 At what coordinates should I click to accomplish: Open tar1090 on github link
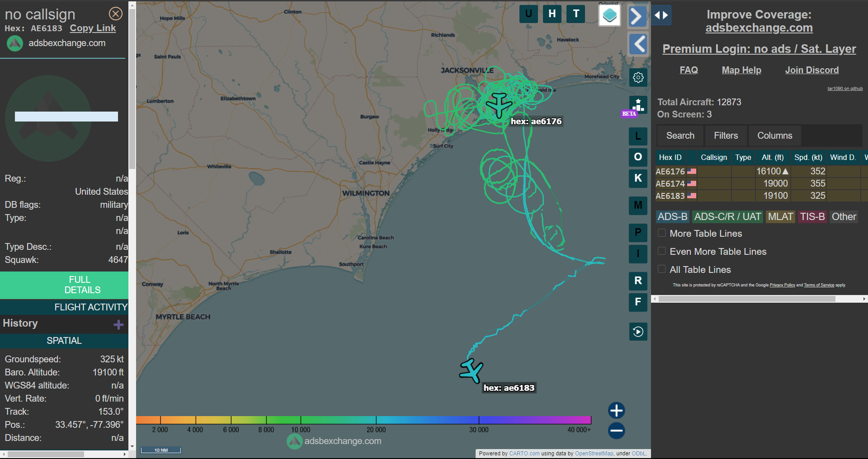pyautogui.click(x=845, y=89)
